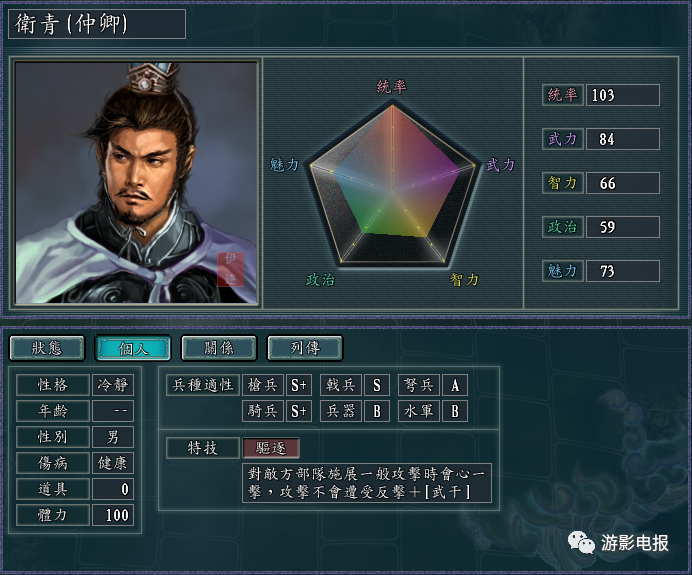Viewport: 692px width, 575px height.
Task: Select the 武力 stat label
Action: [x=563, y=139]
